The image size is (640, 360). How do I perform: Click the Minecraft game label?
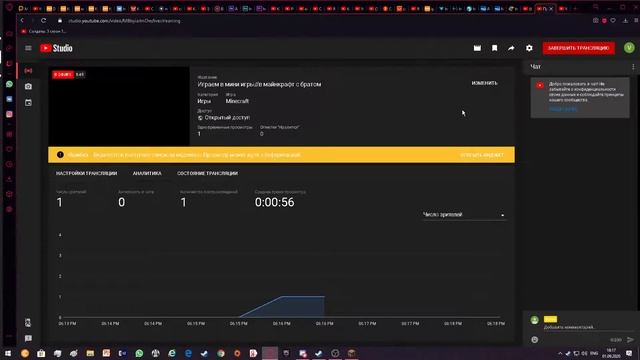(237, 101)
